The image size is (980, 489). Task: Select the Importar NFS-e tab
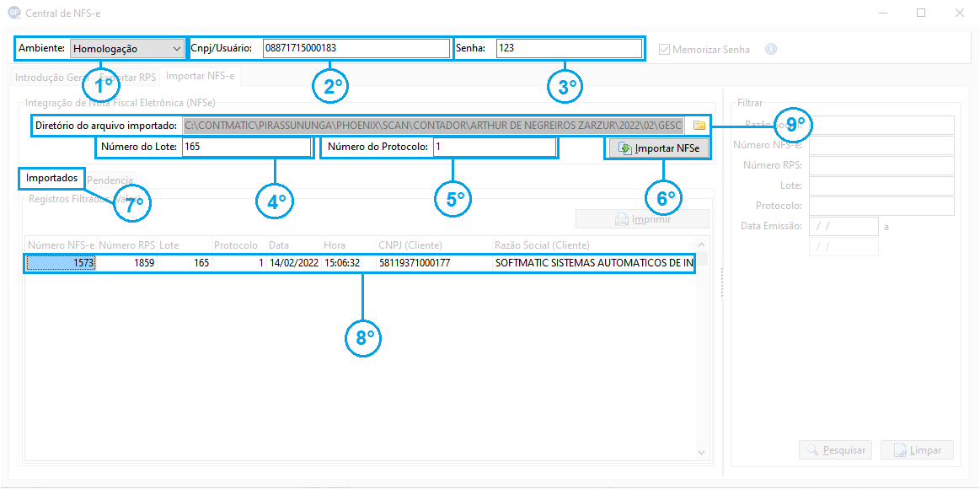point(200,77)
